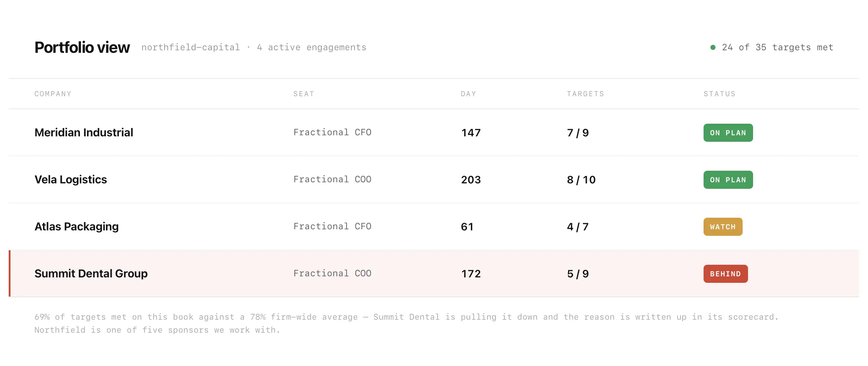Screen dimensions: 868x366
Task: Click the 24 of 35 targets met summary
Action: pos(777,47)
